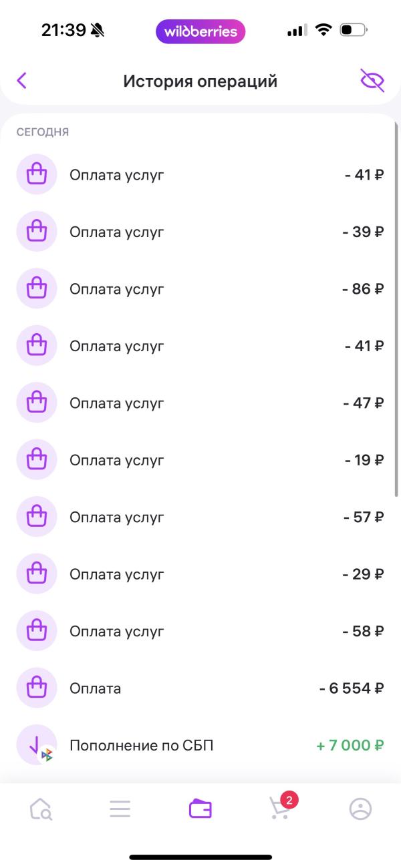Open the shopping cart with 2 badge
401x868 pixels.
click(280, 807)
